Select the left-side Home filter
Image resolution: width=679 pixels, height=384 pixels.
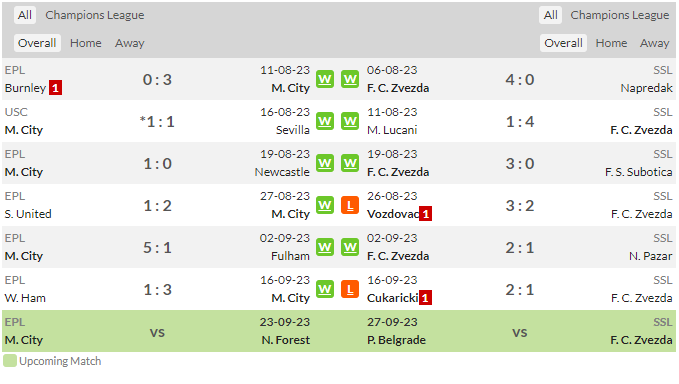[86, 43]
